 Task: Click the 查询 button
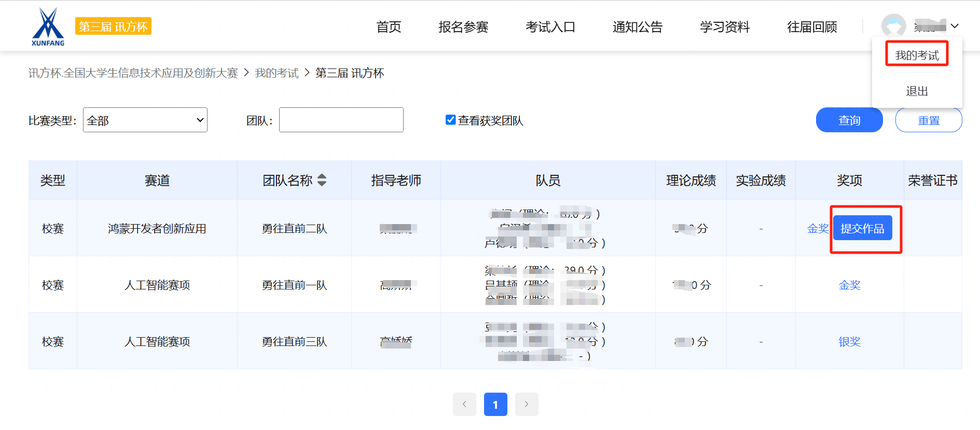849,120
